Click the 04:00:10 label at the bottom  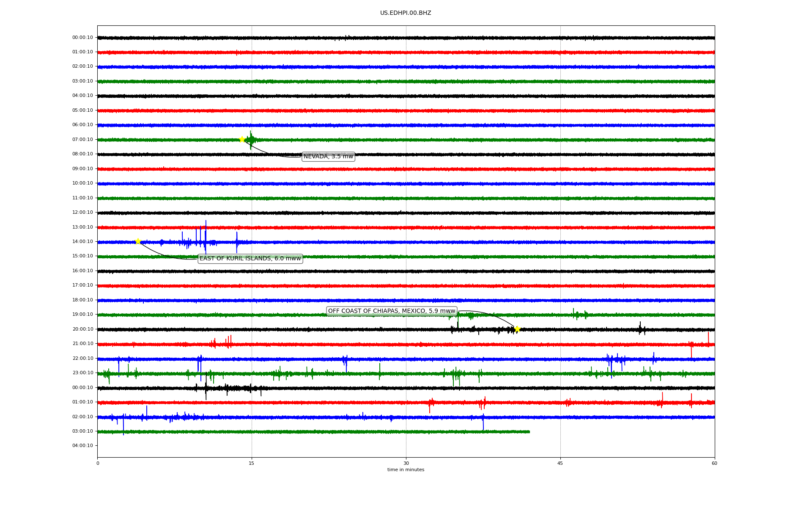pos(82,445)
